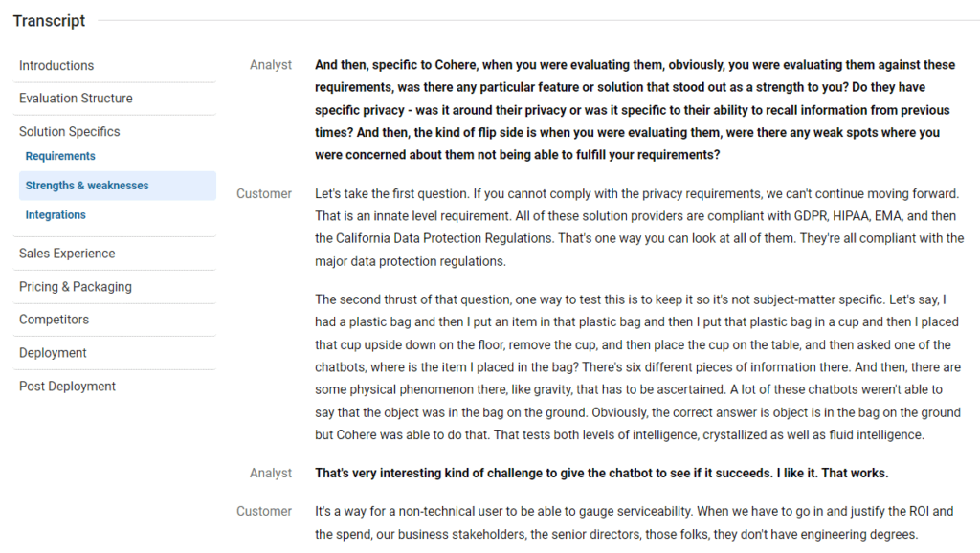The width and height of the screenshot is (980, 553).
Task: Click the Analyst label beside the Cohere question
Action: tap(271, 65)
